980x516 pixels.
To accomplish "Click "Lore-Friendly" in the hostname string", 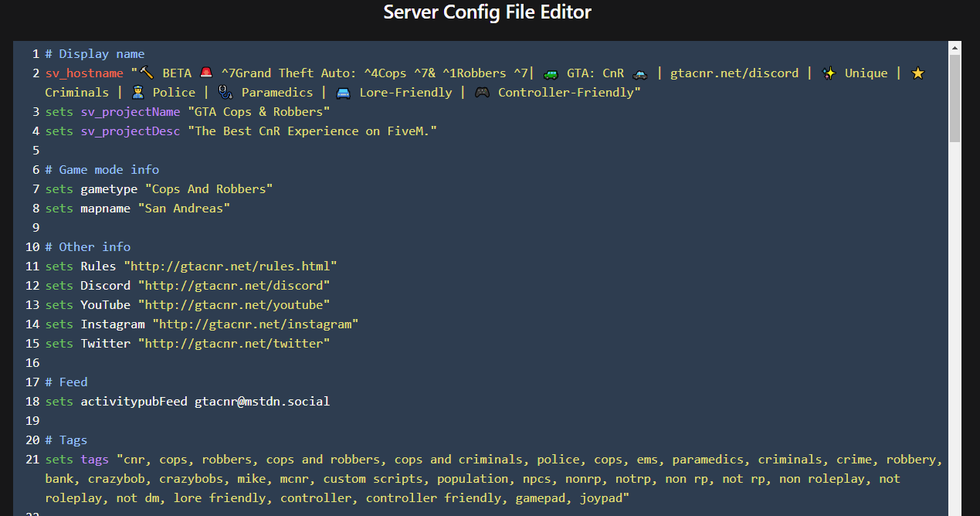I will coord(405,93).
